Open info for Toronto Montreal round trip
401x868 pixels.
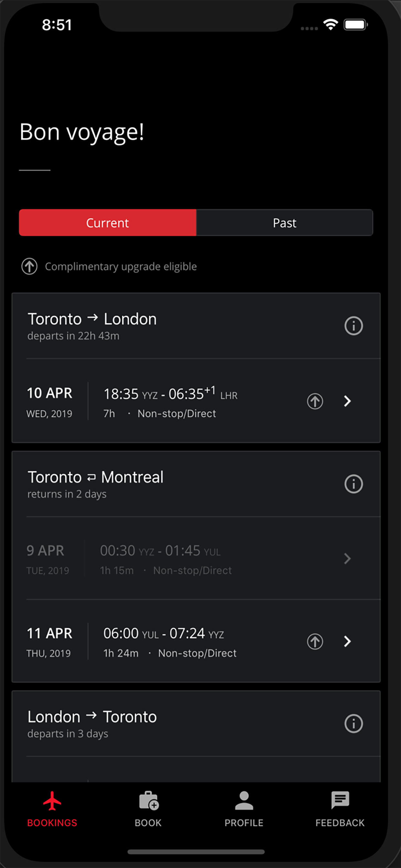[x=354, y=484]
